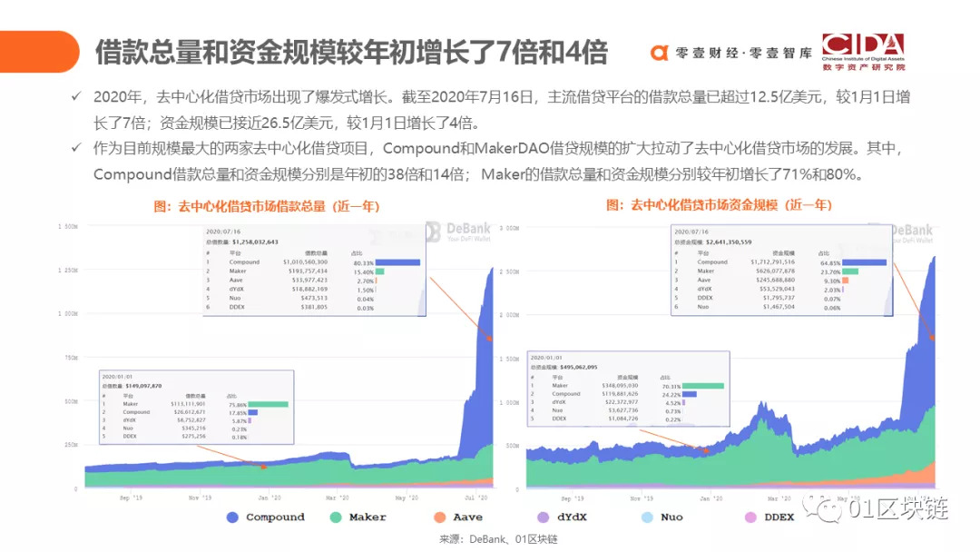Click the green 70.31% share bar

click(703, 387)
